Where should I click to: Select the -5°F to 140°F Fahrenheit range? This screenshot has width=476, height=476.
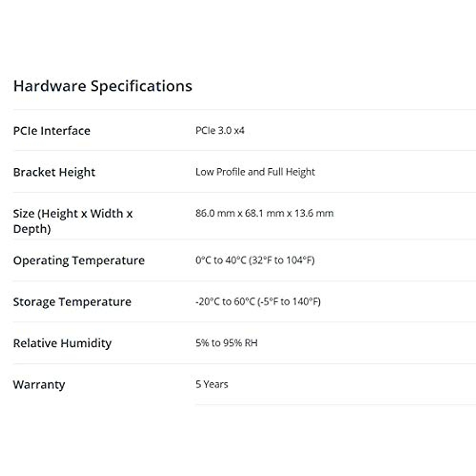[x=289, y=301]
